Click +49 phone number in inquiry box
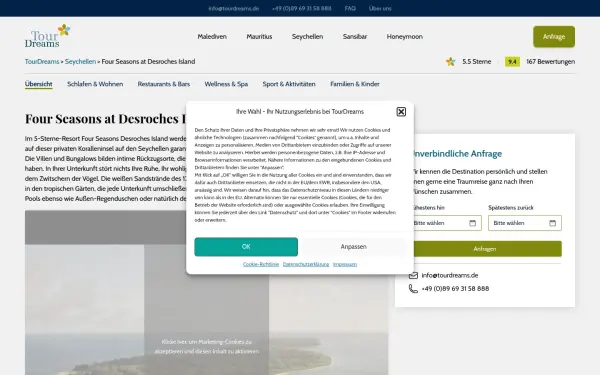The image size is (600, 375). [455, 289]
